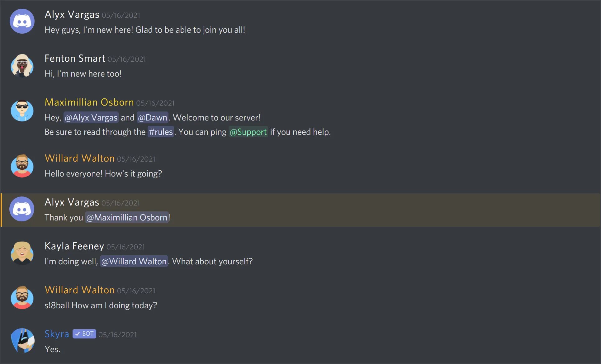
Task: Open the @Willard Walton mention in Kayla's message
Action: click(x=134, y=261)
